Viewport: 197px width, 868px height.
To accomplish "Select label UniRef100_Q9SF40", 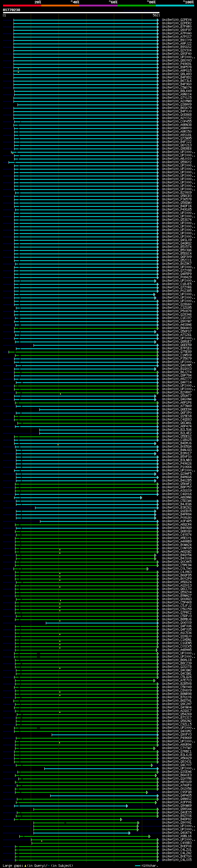I will click(177, 54).
